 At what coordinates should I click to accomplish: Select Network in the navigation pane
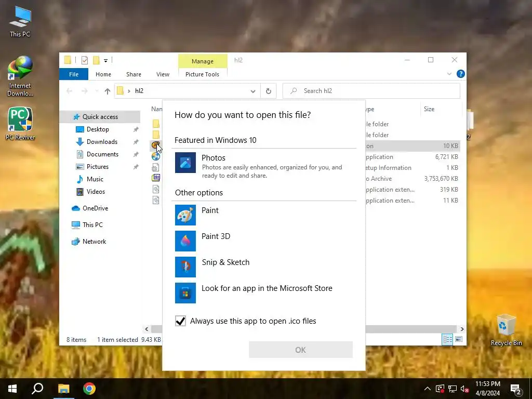coord(94,242)
